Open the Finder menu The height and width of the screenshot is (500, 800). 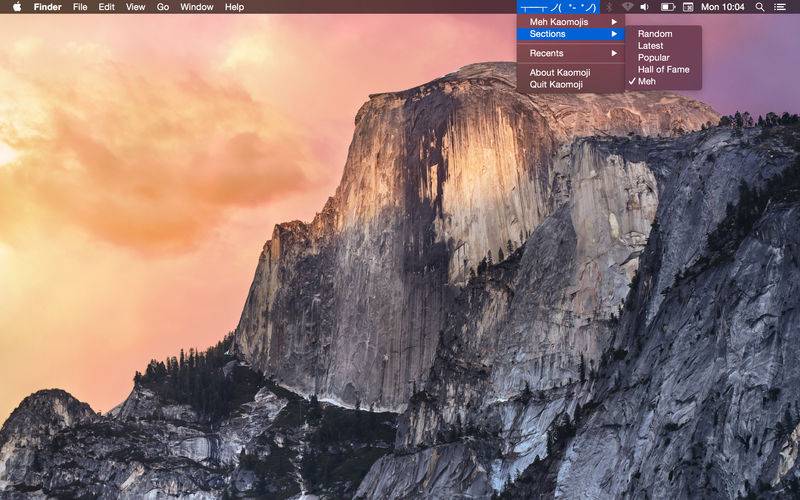pos(47,7)
